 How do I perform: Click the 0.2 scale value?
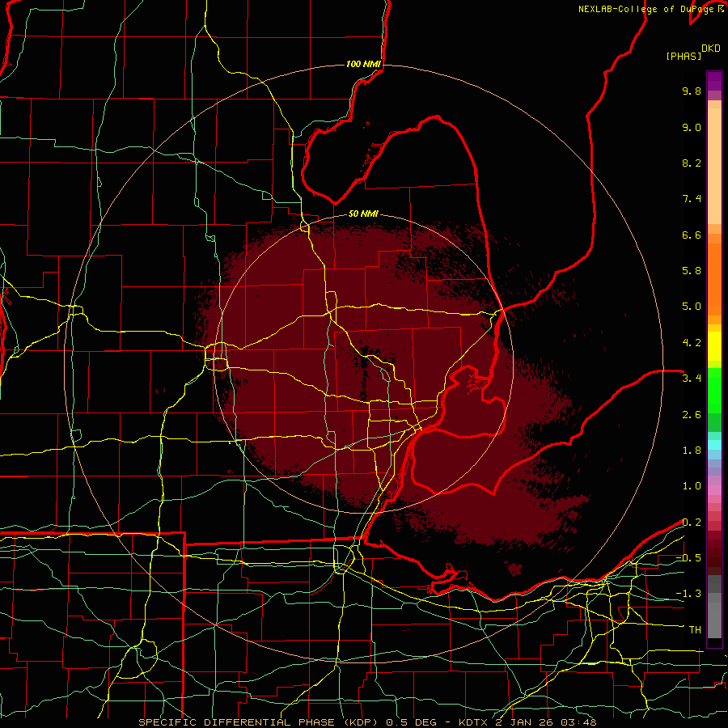point(692,523)
